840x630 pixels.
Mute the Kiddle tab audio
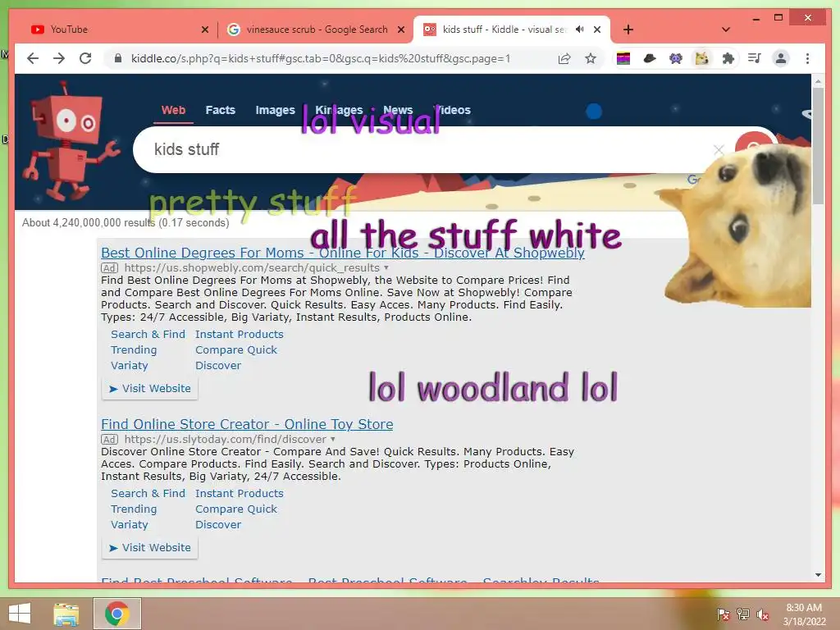580,30
